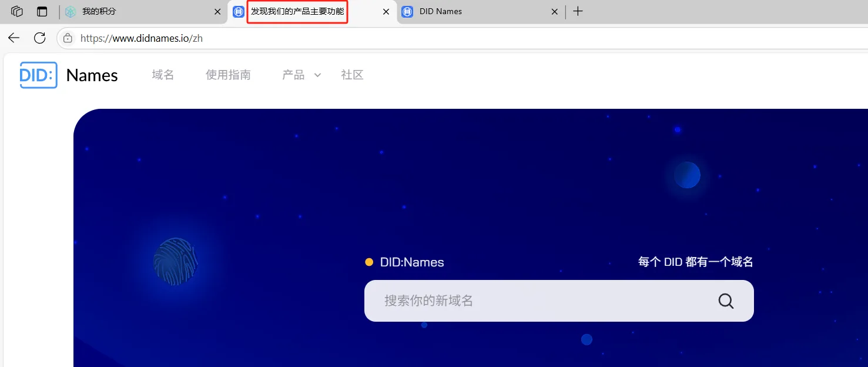Close the DID Names tab
Image resolution: width=868 pixels, height=367 pixels.
(554, 11)
